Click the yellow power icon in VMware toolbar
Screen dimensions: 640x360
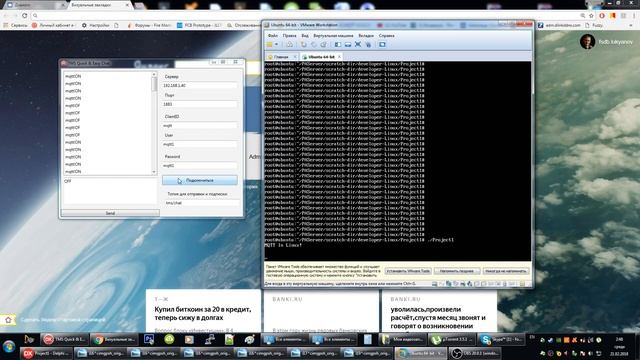pos(270,44)
